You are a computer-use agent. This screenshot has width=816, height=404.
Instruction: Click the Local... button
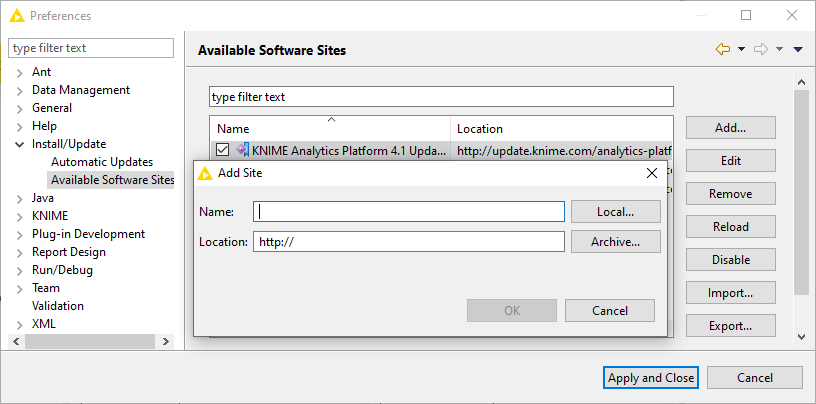point(616,212)
